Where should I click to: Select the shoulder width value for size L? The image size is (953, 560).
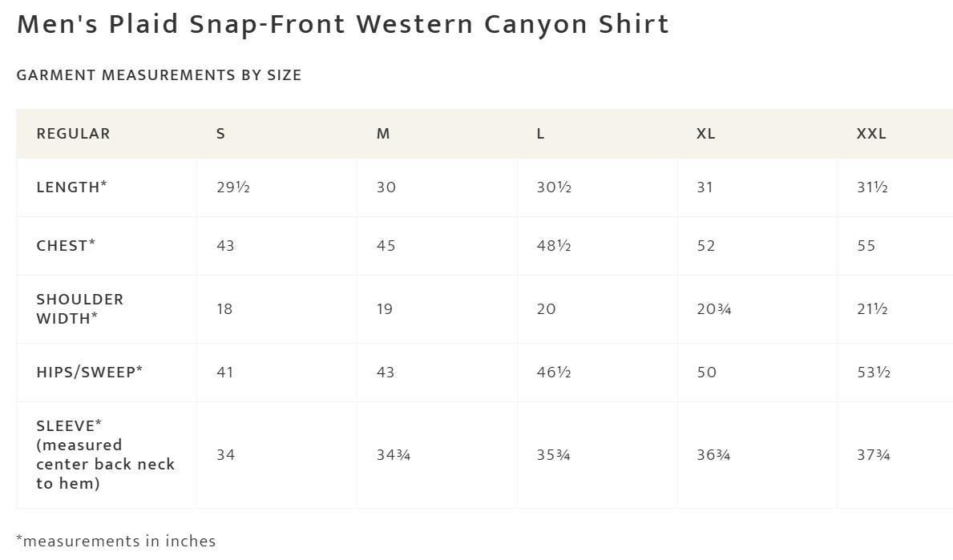(x=546, y=309)
